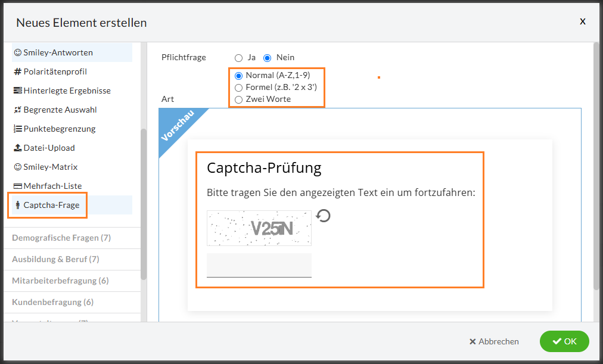Screen dimensions: 603x364
Task: Confirm with the OK button
Action: coord(564,341)
